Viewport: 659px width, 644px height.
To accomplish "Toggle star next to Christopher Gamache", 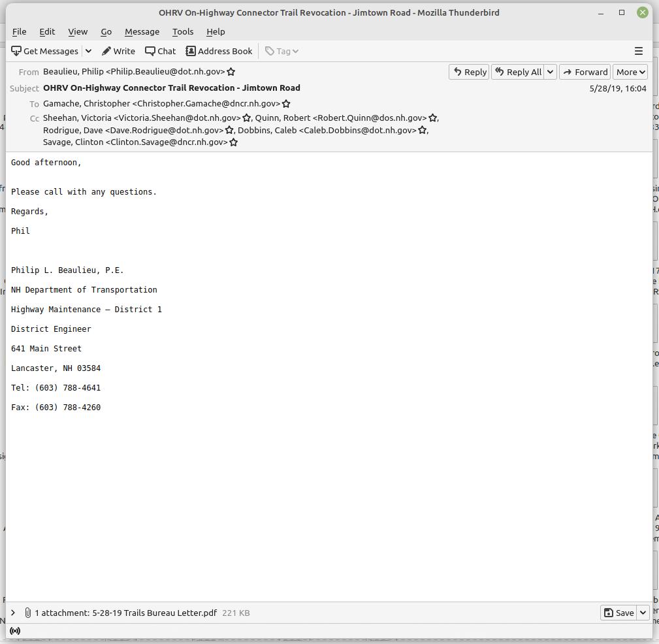I will [286, 104].
